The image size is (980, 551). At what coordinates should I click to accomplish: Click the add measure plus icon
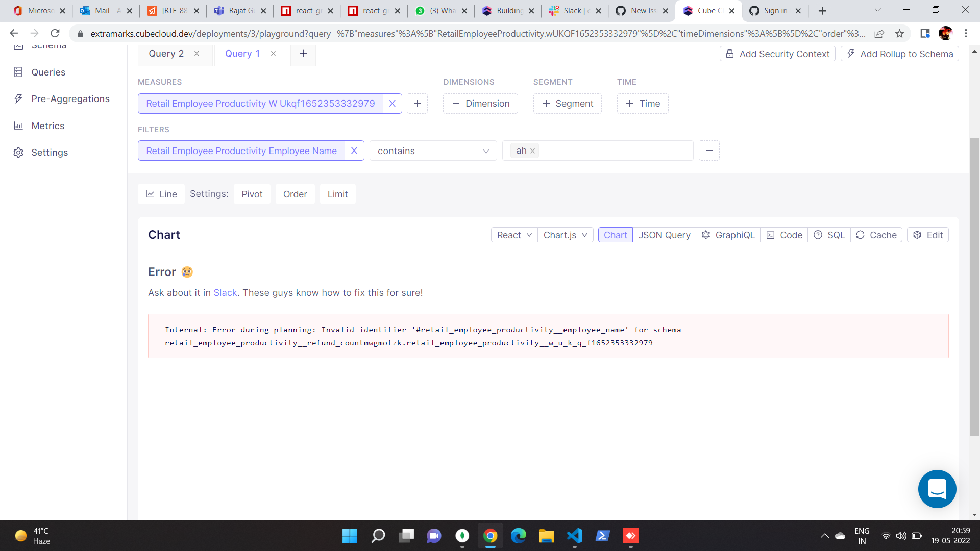tap(417, 104)
